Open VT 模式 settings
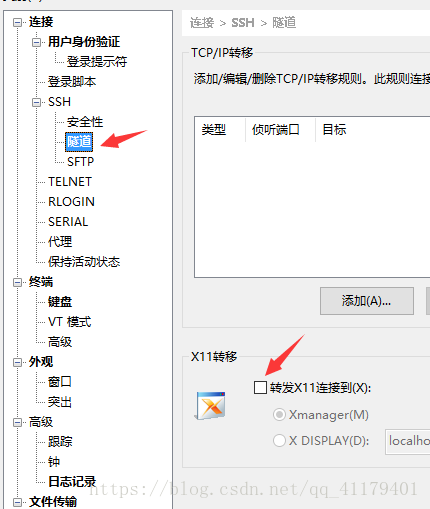Screen dimensions: 430x509 point(70,322)
